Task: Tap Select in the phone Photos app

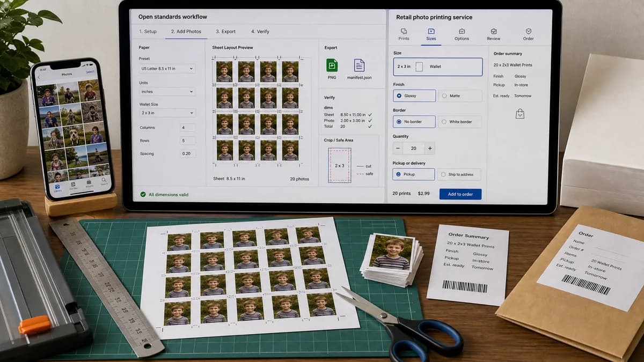Action: pos(90,72)
